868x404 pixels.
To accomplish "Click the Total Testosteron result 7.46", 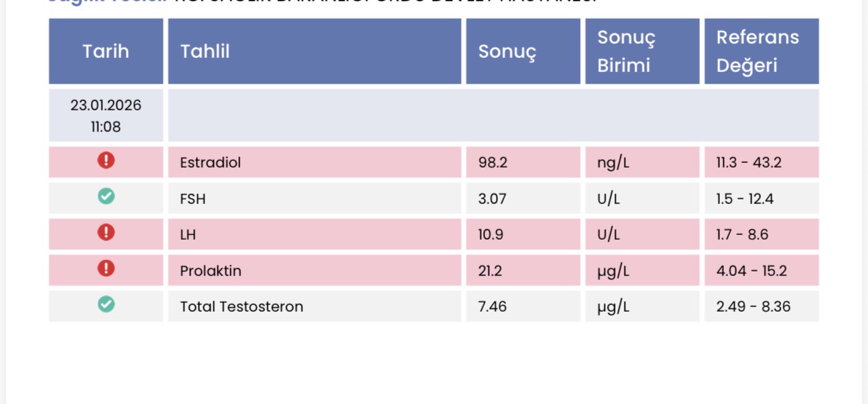I will point(493,307).
